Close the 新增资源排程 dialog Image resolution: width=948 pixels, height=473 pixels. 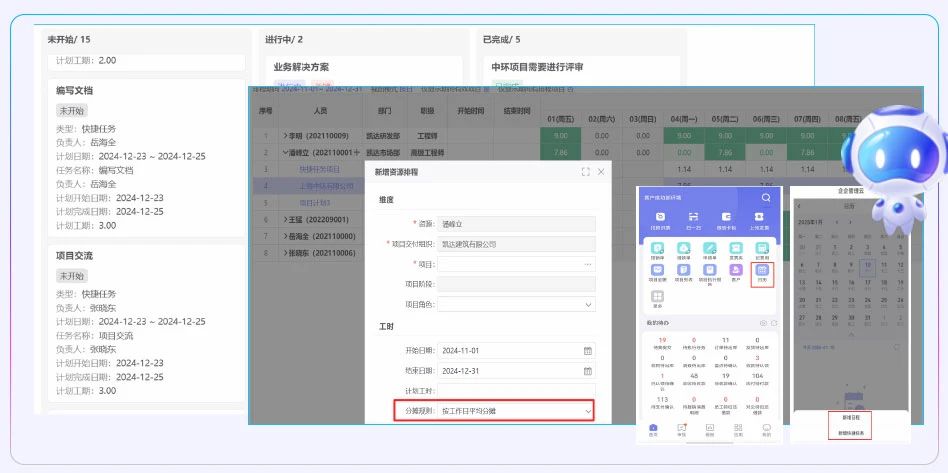coord(601,173)
